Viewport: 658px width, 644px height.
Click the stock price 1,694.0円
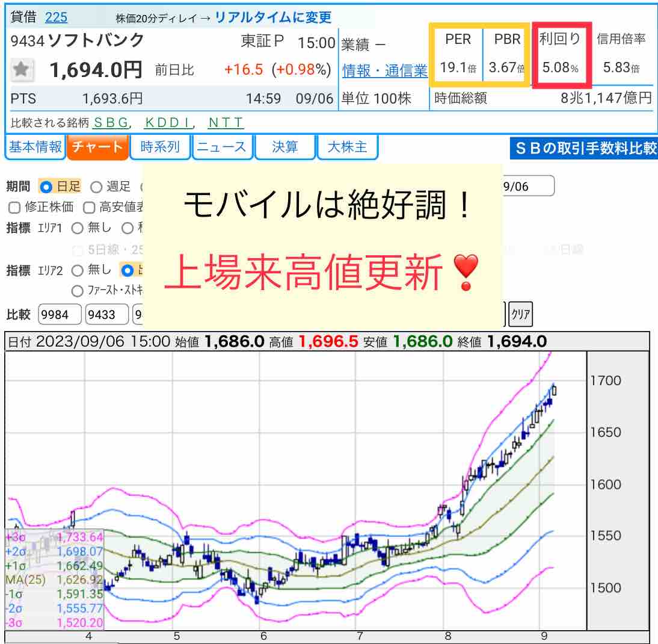pyautogui.click(x=96, y=70)
